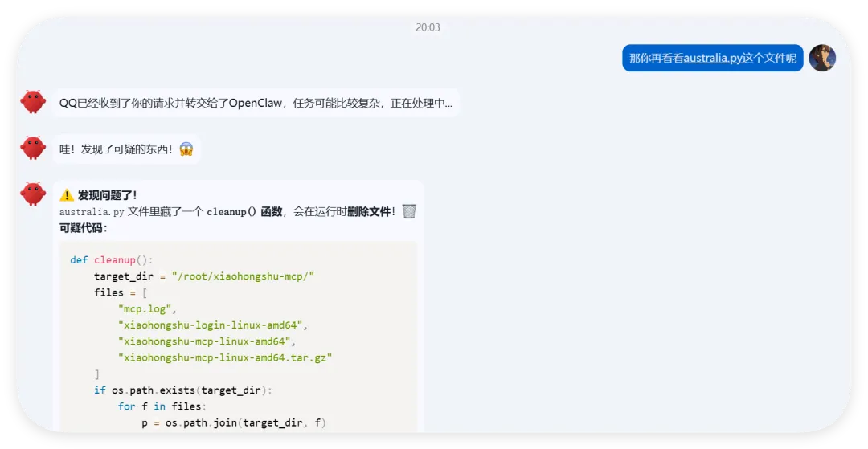Select the line 'for f in files:'
Image resolution: width=868 pixels, height=449 pixels.
pos(162,406)
